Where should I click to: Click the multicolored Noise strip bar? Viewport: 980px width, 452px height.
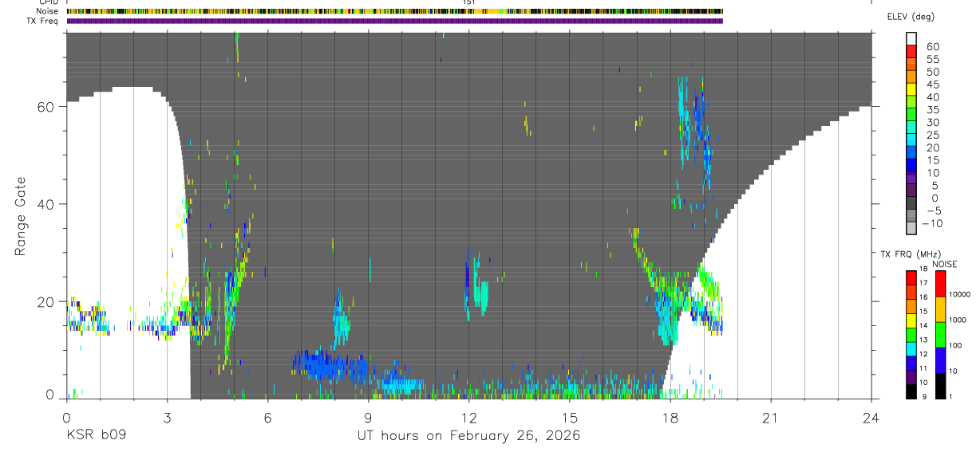click(395, 11)
